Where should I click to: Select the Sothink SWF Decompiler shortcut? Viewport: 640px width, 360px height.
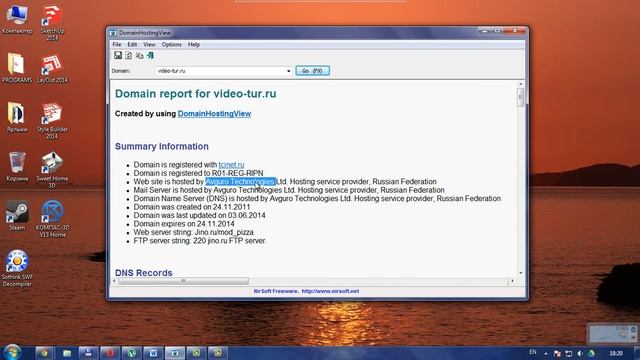[17, 269]
